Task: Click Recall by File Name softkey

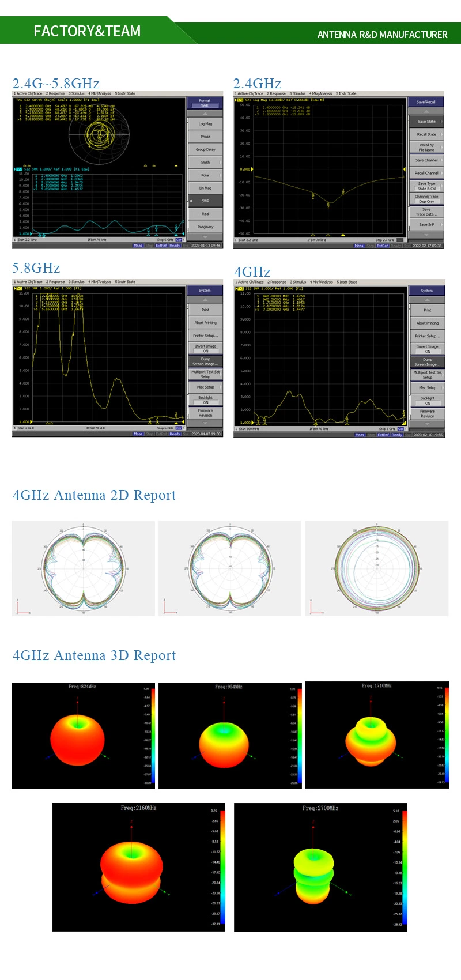Action: coord(426,147)
